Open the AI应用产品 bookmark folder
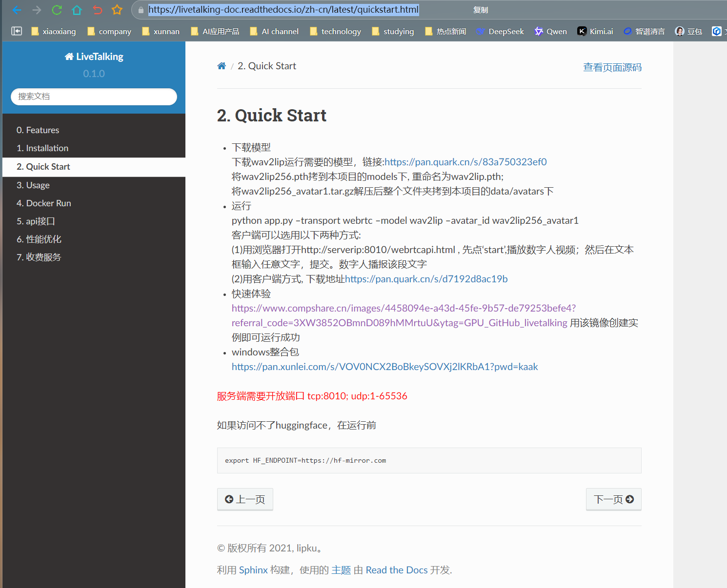This screenshot has height=588, width=727. pyautogui.click(x=215, y=31)
